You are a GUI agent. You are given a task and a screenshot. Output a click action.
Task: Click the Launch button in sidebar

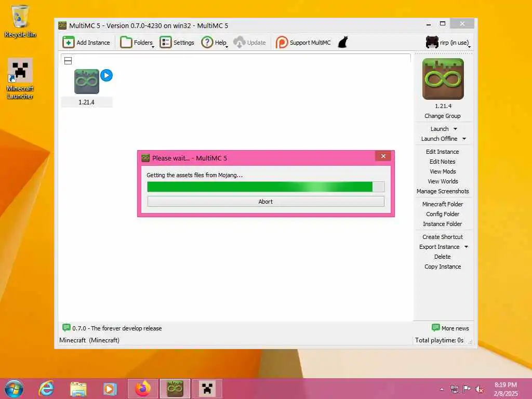440,129
